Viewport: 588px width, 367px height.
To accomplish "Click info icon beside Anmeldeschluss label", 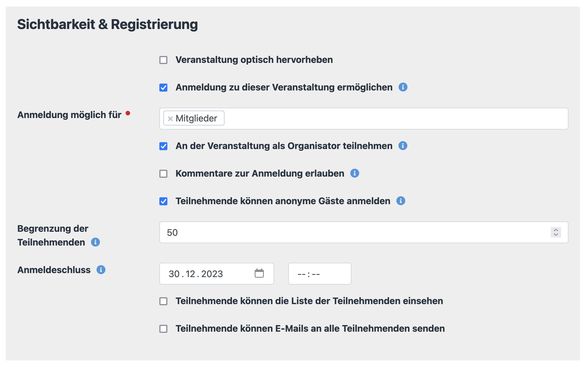I will point(101,270).
